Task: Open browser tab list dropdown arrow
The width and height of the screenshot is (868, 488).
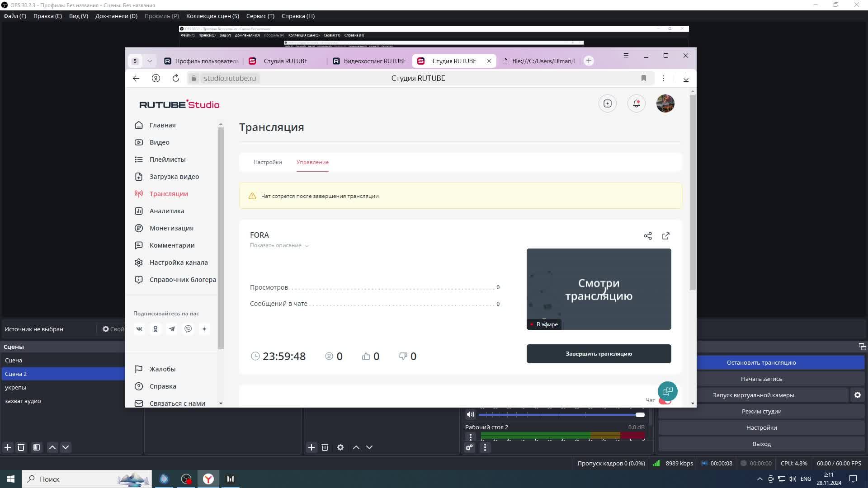Action: (x=150, y=61)
